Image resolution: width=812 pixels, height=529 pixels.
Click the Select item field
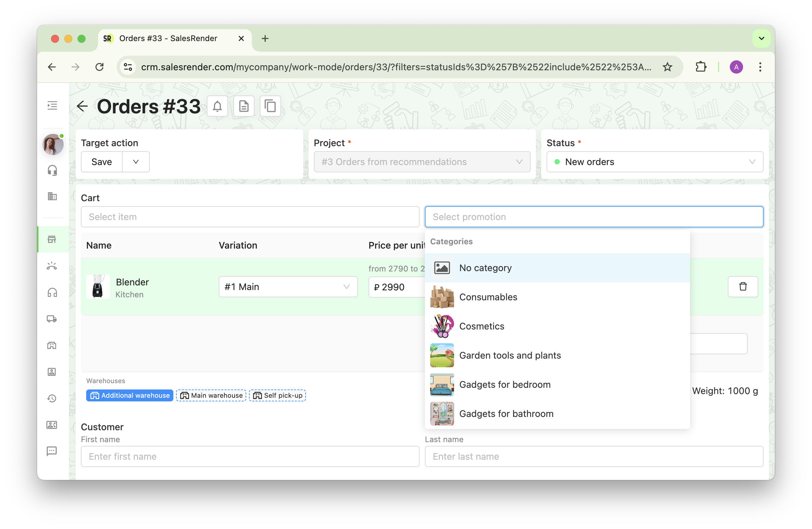pos(250,217)
